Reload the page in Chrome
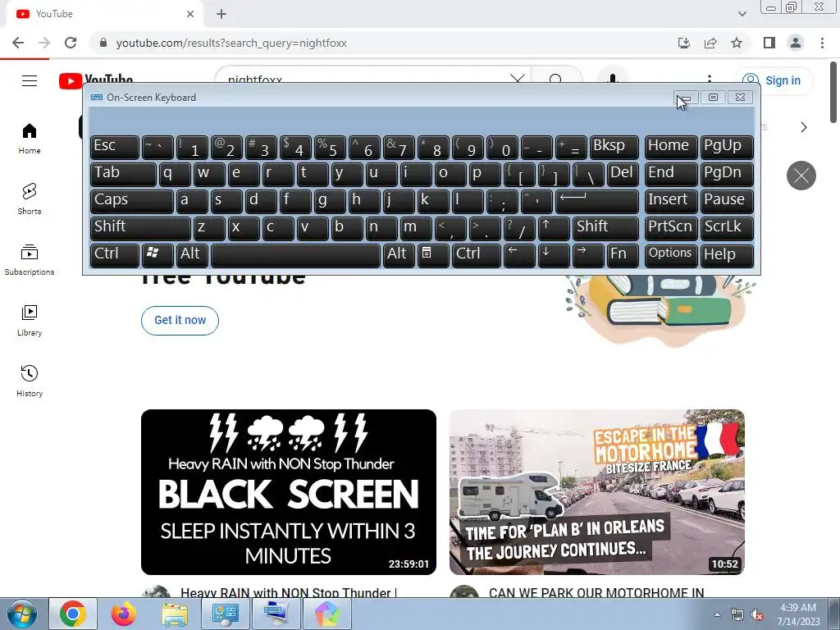 click(x=71, y=43)
